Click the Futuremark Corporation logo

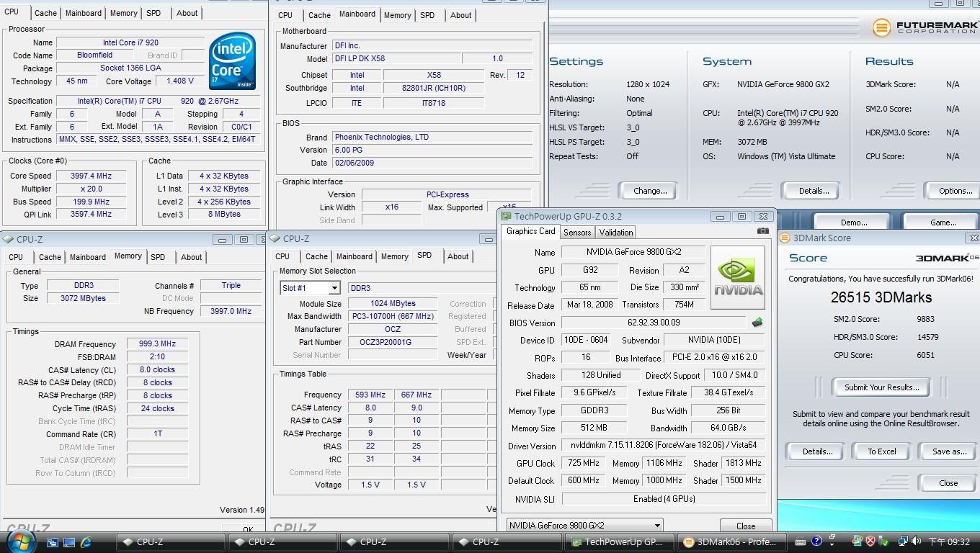(924, 28)
